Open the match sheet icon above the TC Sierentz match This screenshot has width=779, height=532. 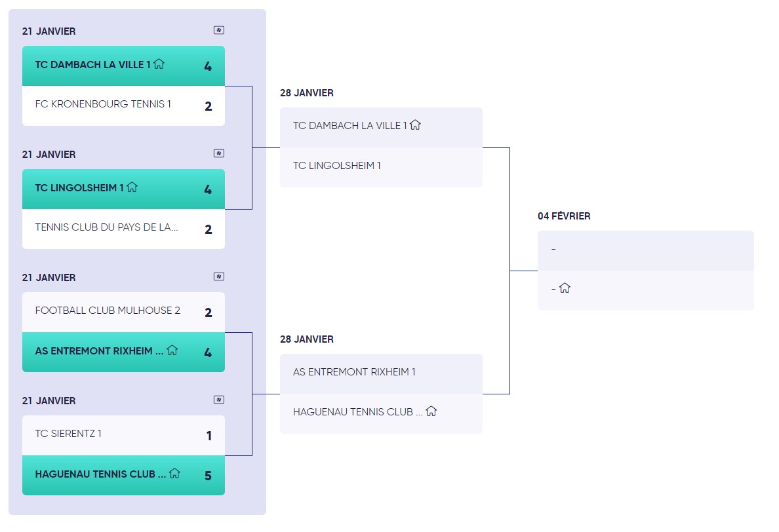click(x=219, y=400)
